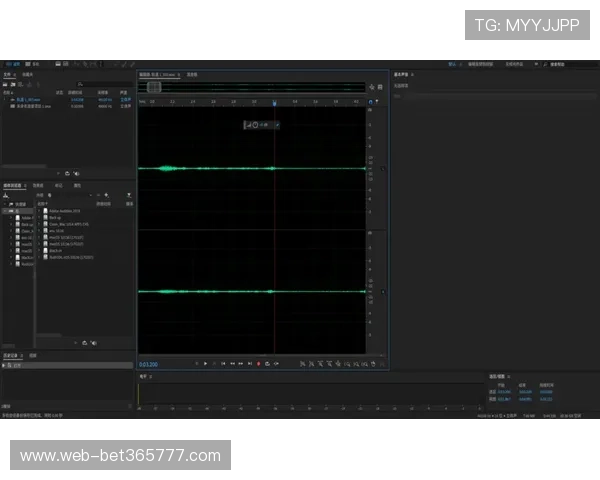Image resolution: width=600 pixels, height=480 pixels.
Task: Switch to Waveform editor view button
Action: click(12, 64)
